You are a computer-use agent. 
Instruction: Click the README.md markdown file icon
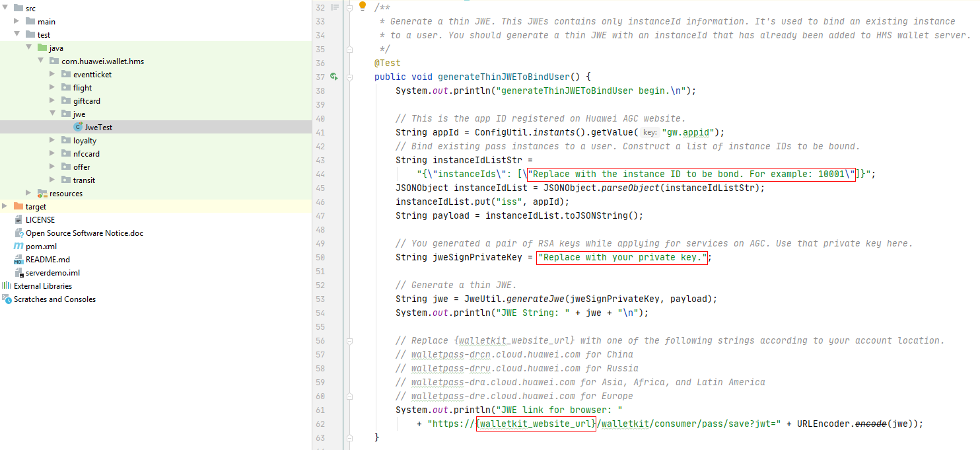pyautogui.click(x=19, y=260)
